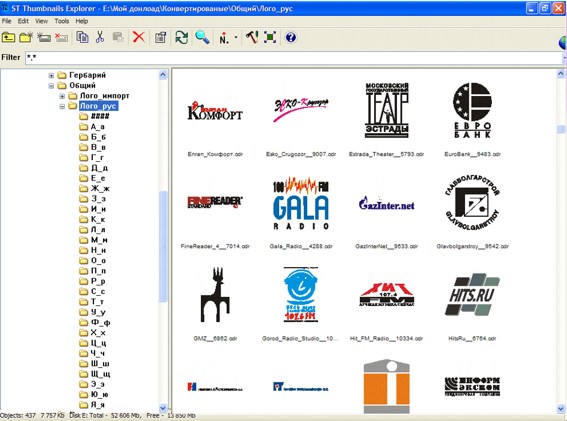Click folder tree scroll-down arrow
The width and height of the screenshot is (567, 421).
click(163, 408)
